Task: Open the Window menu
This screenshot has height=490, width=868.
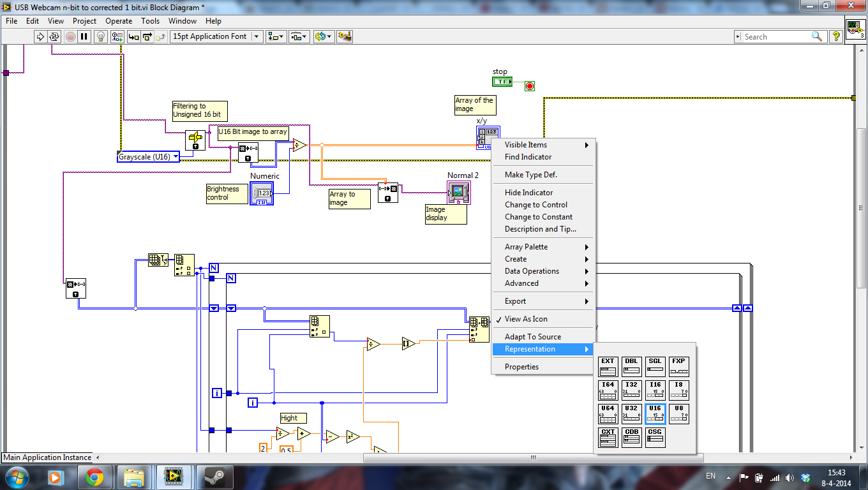Action: pos(183,21)
